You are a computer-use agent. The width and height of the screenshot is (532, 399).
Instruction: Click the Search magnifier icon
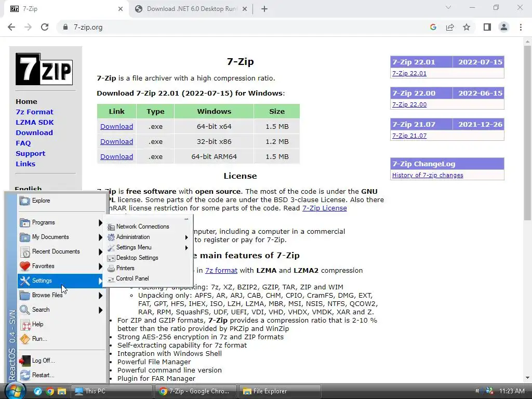(25, 310)
